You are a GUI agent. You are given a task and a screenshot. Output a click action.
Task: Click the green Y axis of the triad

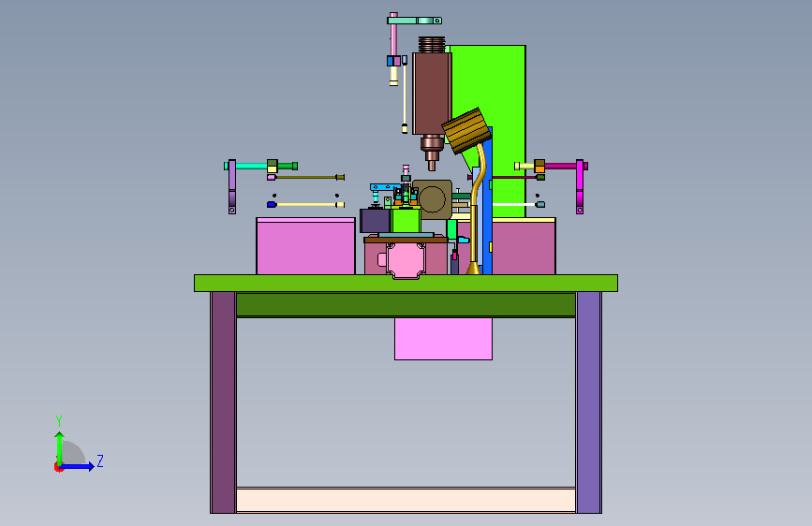(60, 447)
